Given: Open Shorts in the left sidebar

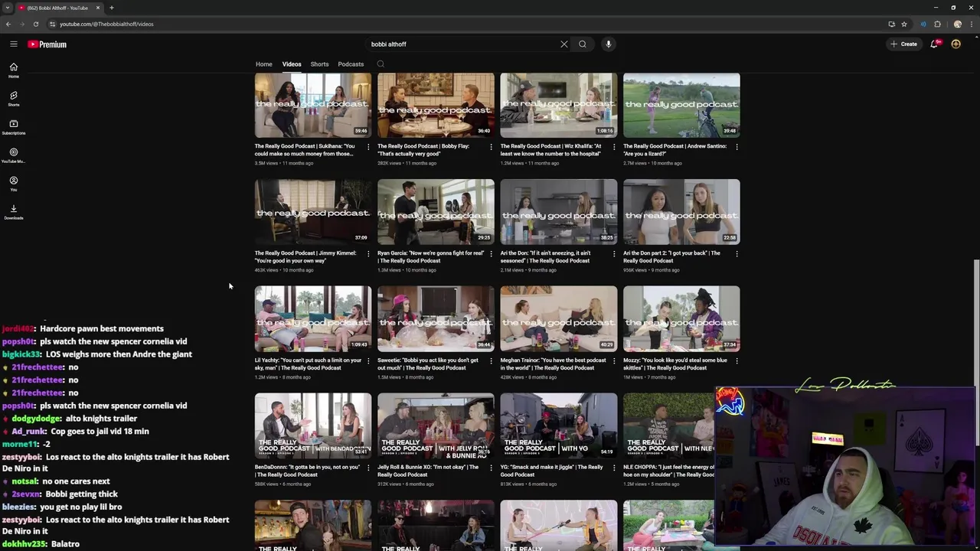Looking at the screenshot, I should (13, 99).
